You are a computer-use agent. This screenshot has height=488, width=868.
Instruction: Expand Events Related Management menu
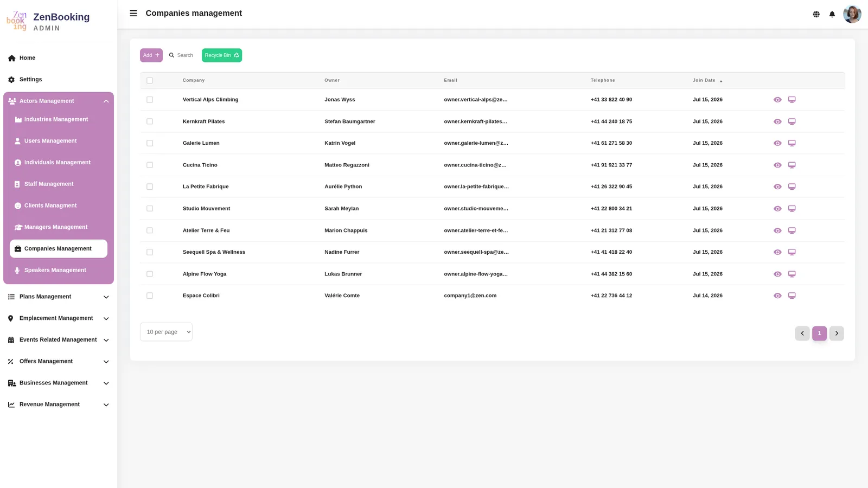(59, 340)
